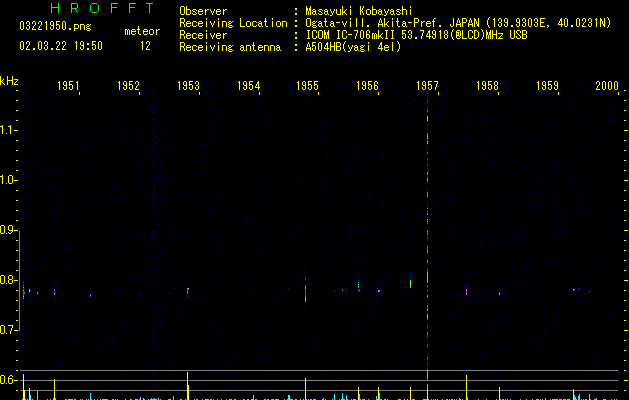The height and width of the screenshot is (400, 629).
Task: Click the 1952 time axis label
Action: [x=128, y=86]
